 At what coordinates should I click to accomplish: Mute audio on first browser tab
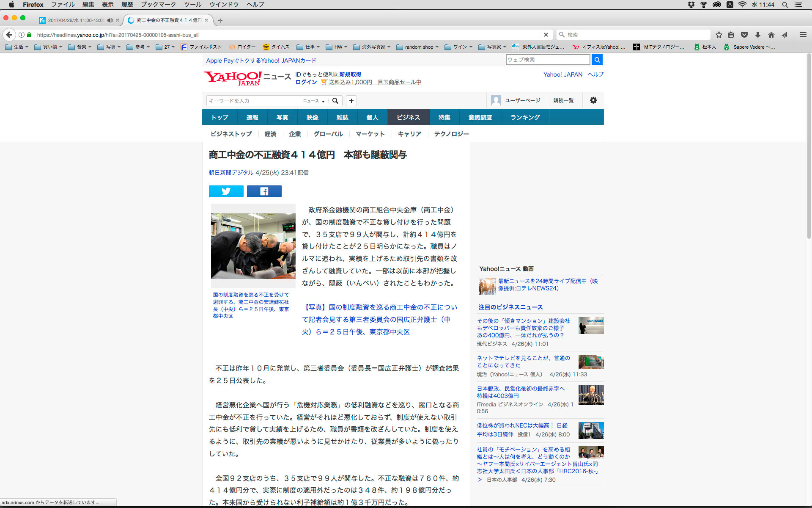point(110,20)
